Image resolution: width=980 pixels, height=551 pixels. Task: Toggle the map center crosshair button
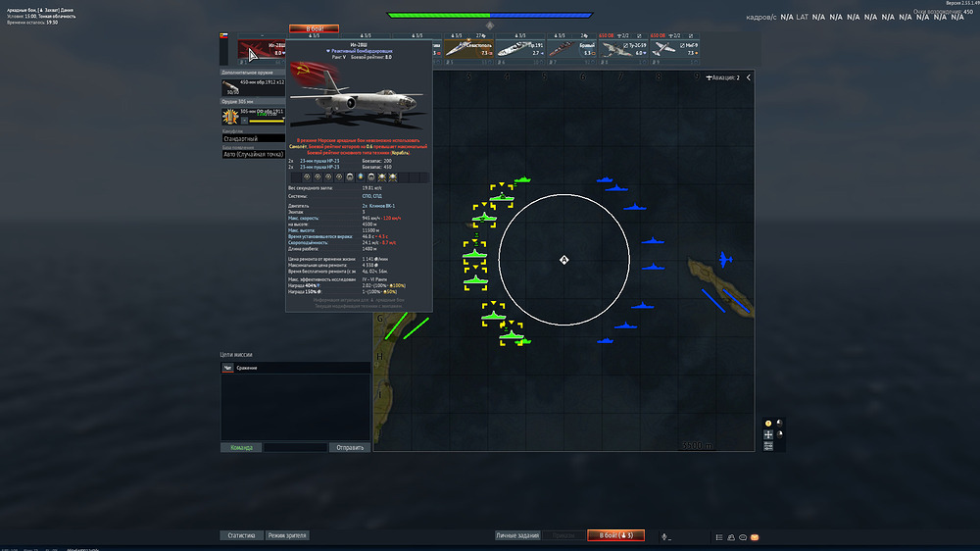[x=768, y=434]
